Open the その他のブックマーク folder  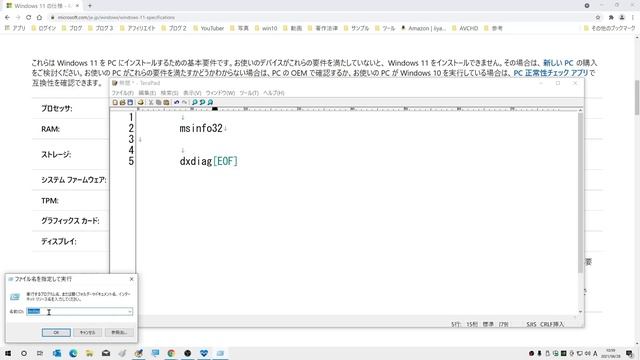[609, 28]
